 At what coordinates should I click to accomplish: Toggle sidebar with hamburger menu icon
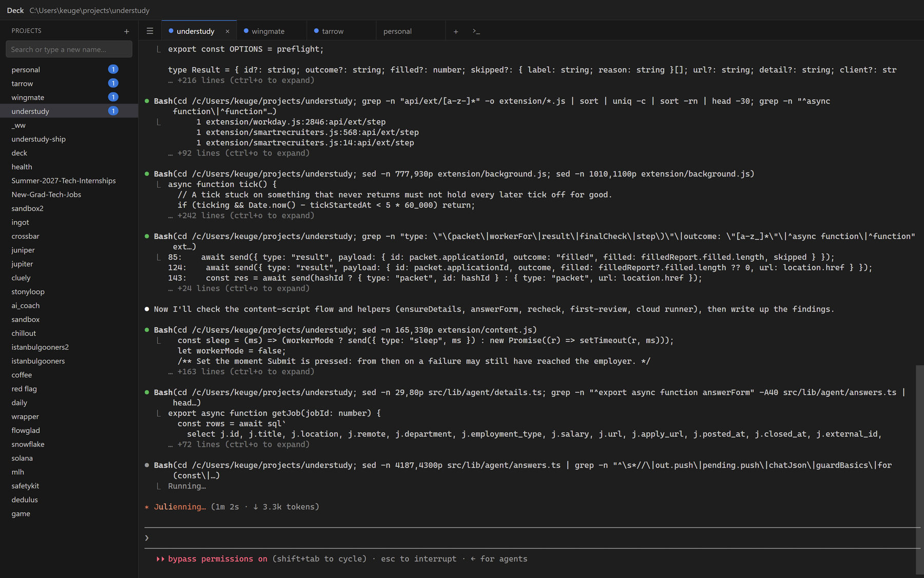point(150,31)
